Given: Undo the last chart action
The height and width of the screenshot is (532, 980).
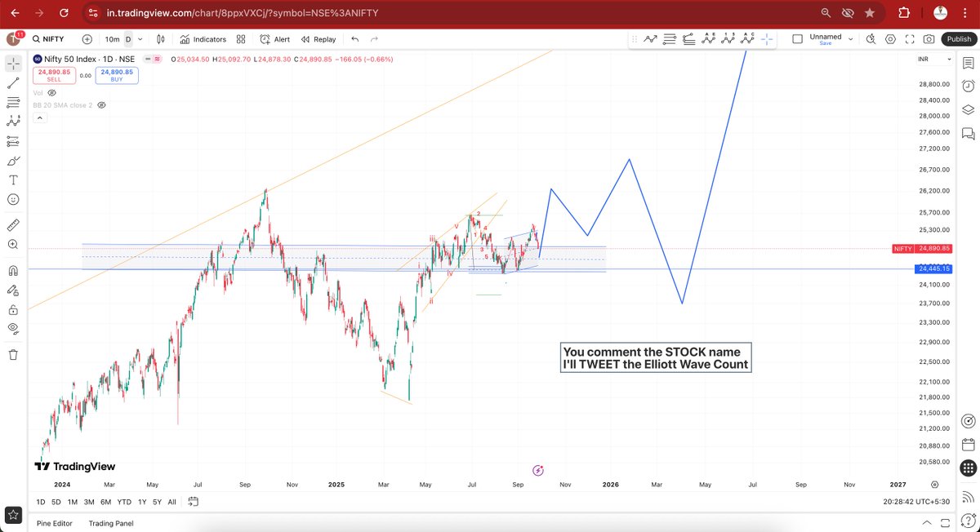Looking at the screenshot, I should coord(354,39).
